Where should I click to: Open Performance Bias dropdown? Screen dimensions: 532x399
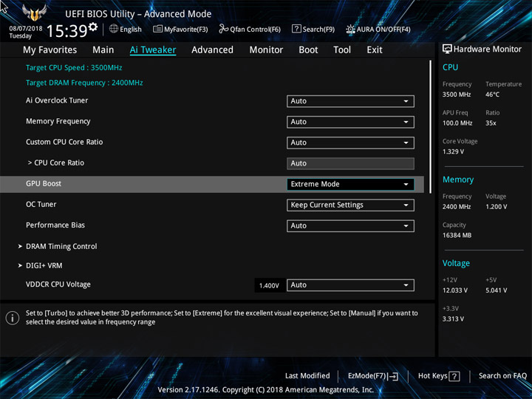click(x=350, y=226)
